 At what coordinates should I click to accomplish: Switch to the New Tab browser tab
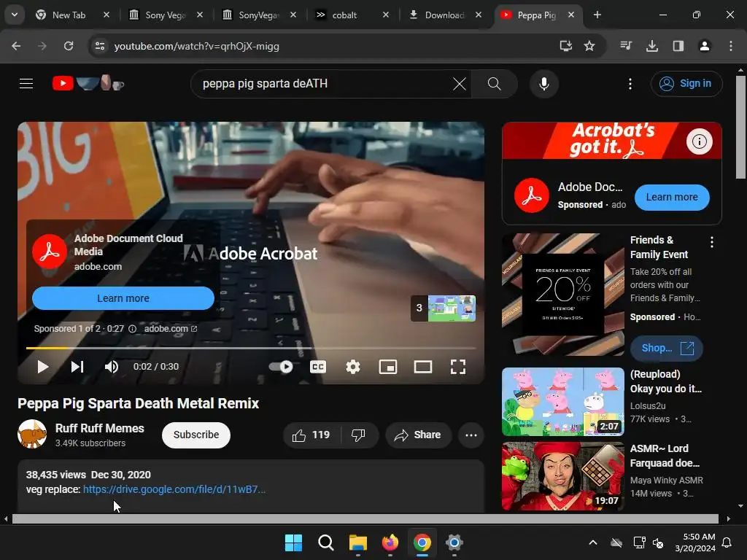[x=69, y=15]
